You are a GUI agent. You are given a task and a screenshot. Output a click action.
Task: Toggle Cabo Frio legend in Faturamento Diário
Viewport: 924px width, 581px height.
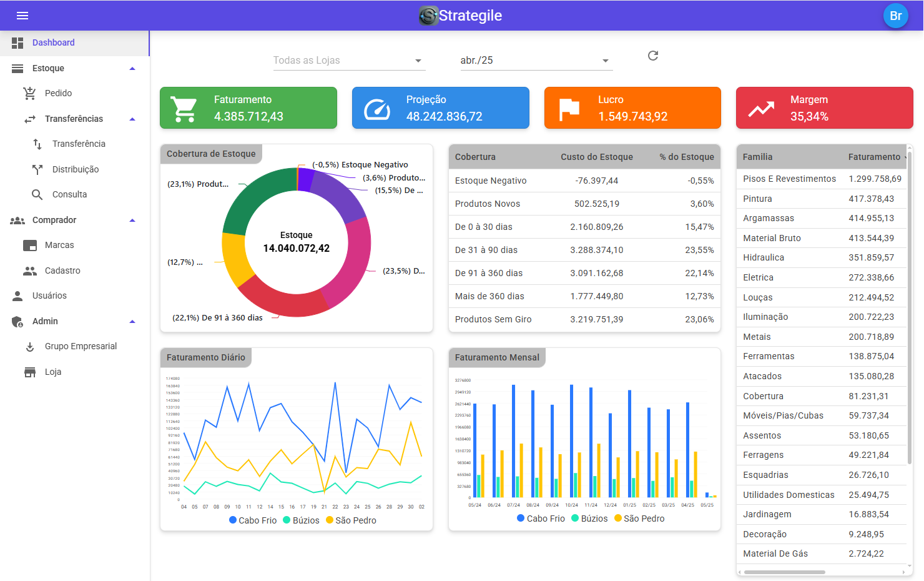tap(253, 520)
